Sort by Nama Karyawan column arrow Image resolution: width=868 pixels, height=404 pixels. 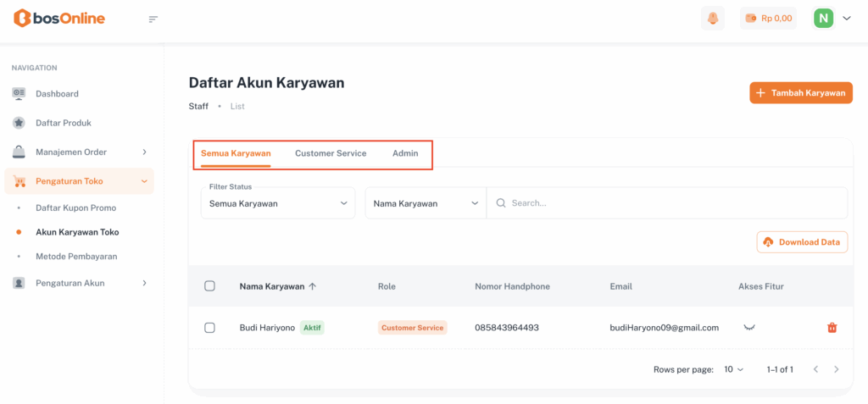pos(313,286)
